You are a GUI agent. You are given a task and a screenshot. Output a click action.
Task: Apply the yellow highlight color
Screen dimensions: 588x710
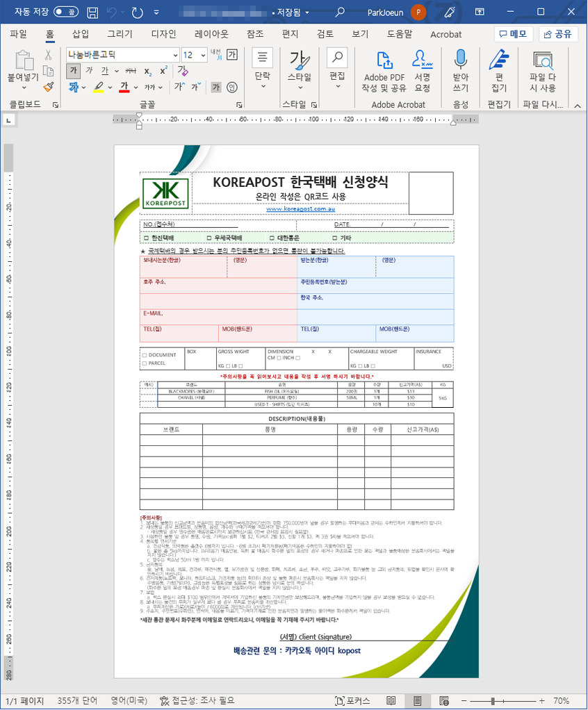99,87
